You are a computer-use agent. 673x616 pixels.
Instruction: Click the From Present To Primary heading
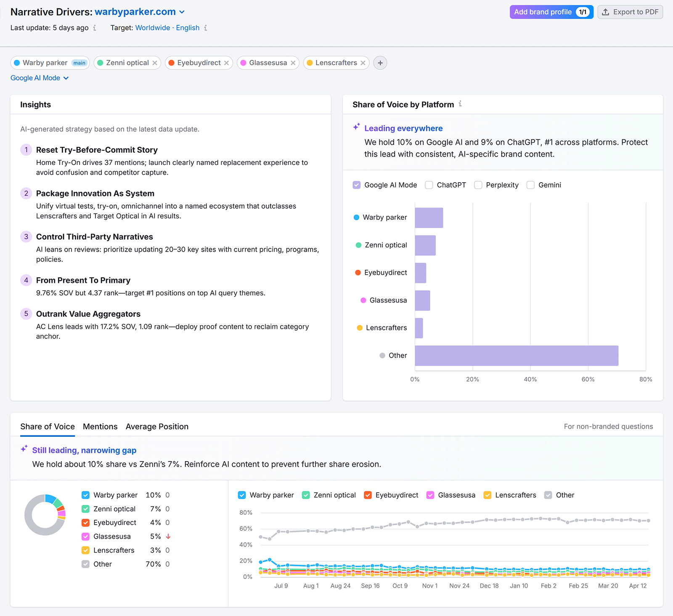tap(83, 280)
